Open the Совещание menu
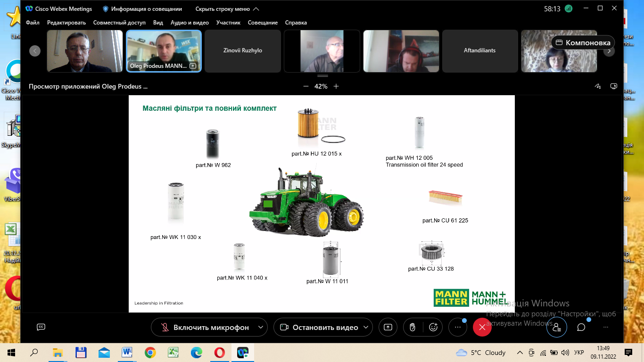The height and width of the screenshot is (362, 644). (263, 23)
